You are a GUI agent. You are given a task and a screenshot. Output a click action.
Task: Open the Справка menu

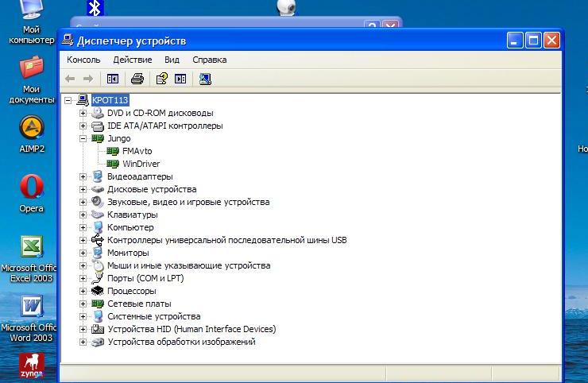coord(209,60)
